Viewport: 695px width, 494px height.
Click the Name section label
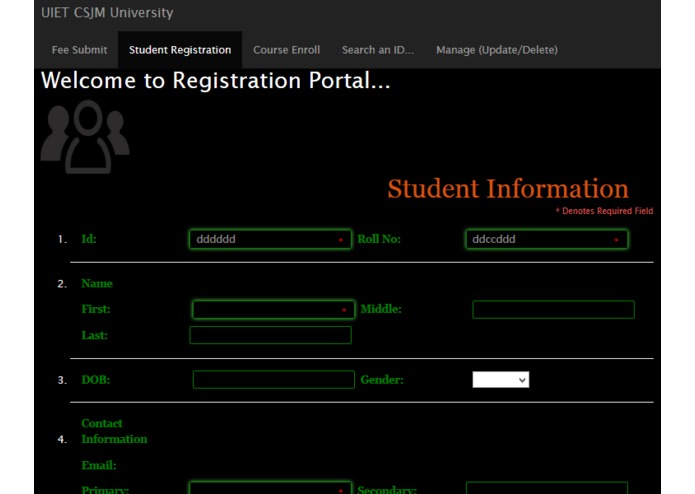97,284
